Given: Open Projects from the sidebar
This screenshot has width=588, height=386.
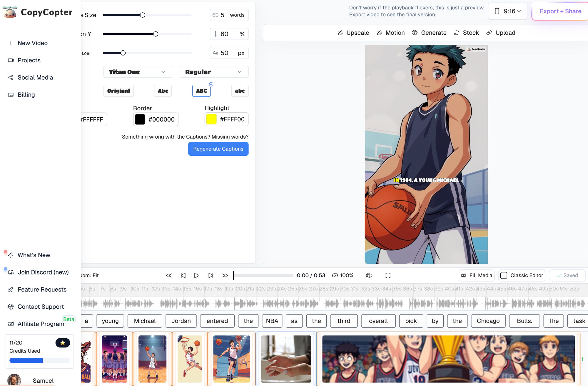Looking at the screenshot, I should pyautogui.click(x=29, y=60).
